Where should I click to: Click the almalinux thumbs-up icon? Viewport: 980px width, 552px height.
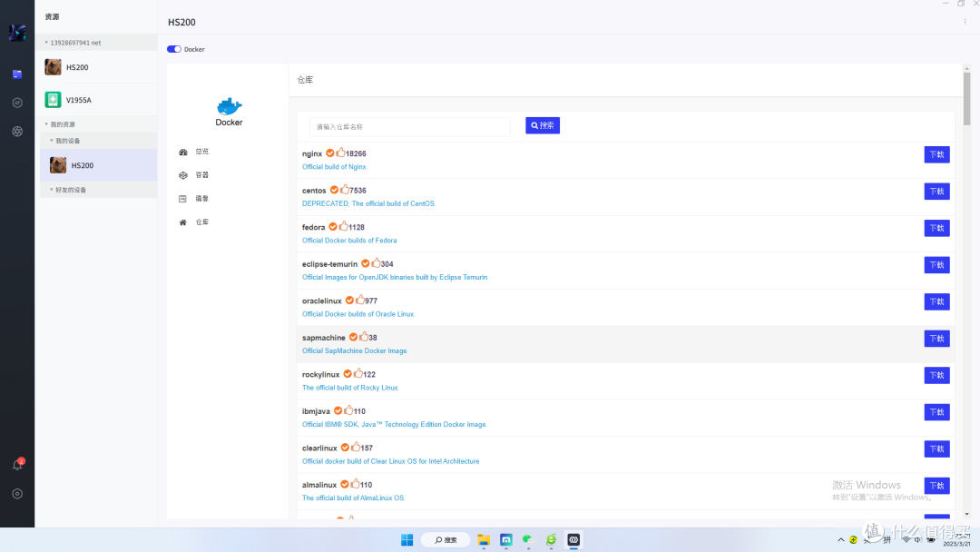[355, 484]
